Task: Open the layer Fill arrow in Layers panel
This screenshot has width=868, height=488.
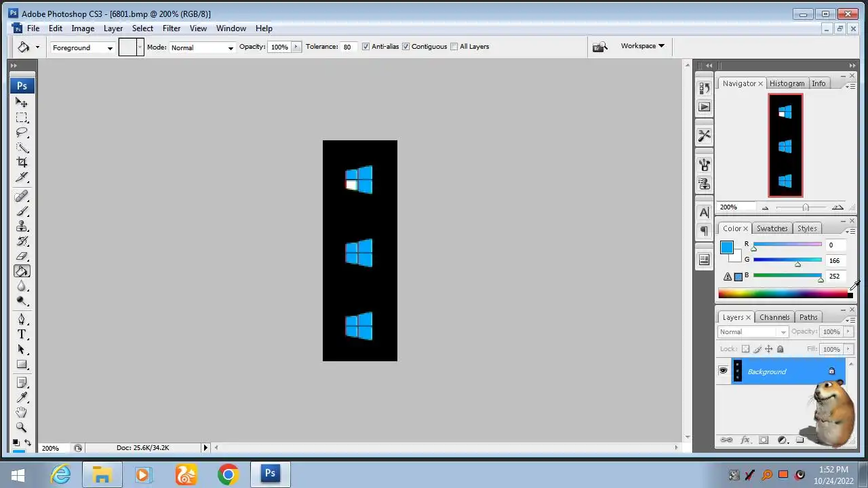Action: (x=848, y=349)
